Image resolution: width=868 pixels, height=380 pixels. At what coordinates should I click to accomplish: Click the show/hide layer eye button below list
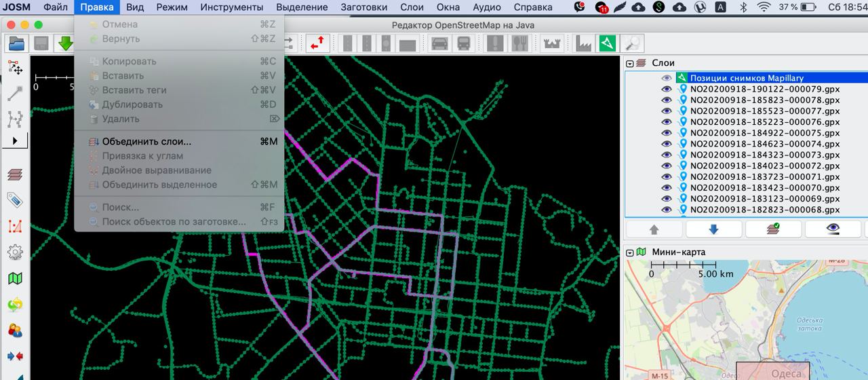click(833, 229)
